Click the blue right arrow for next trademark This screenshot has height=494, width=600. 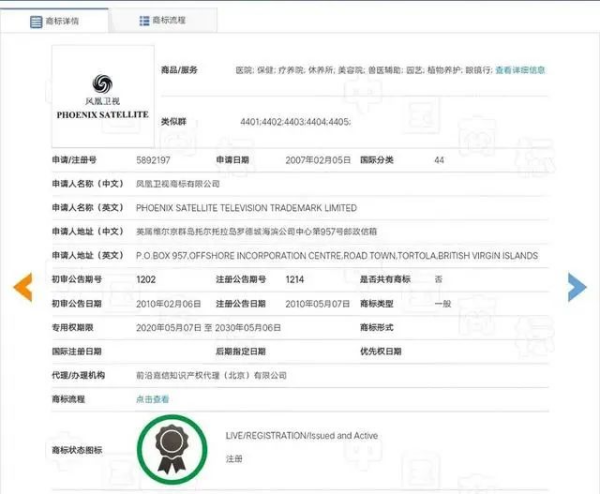click(x=577, y=287)
